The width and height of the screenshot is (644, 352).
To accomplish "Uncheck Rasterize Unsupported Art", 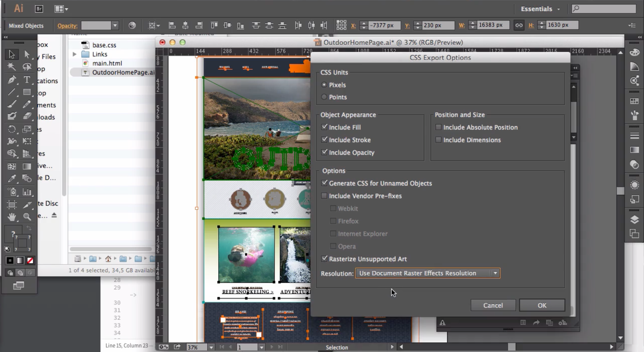I will [x=324, y=259].
